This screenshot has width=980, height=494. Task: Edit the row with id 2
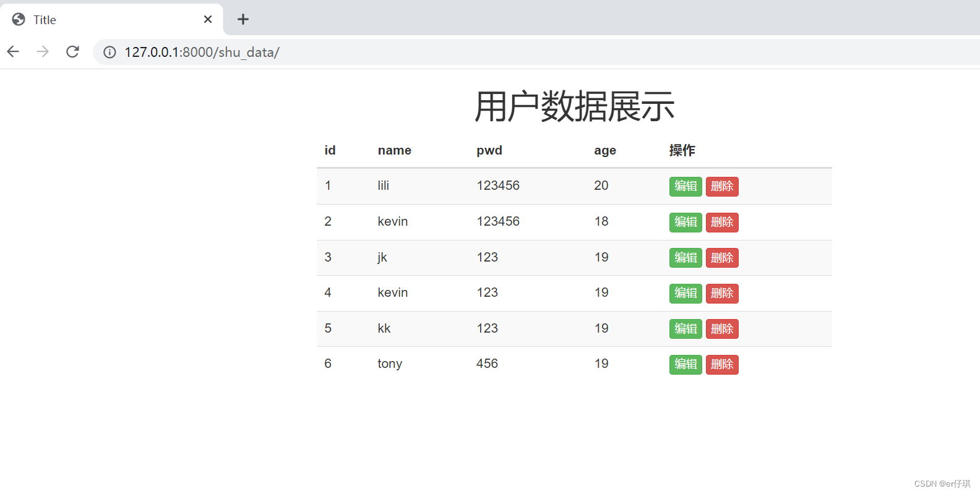click(x=686, y=222)
